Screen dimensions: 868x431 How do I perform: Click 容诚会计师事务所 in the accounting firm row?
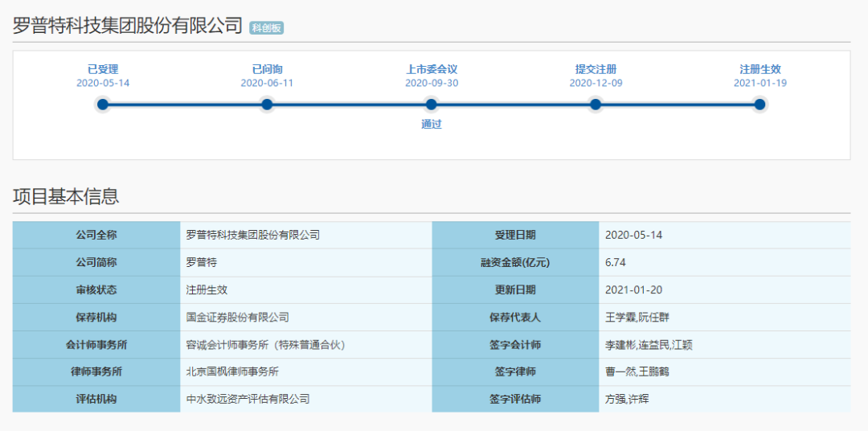pos(264,345)
